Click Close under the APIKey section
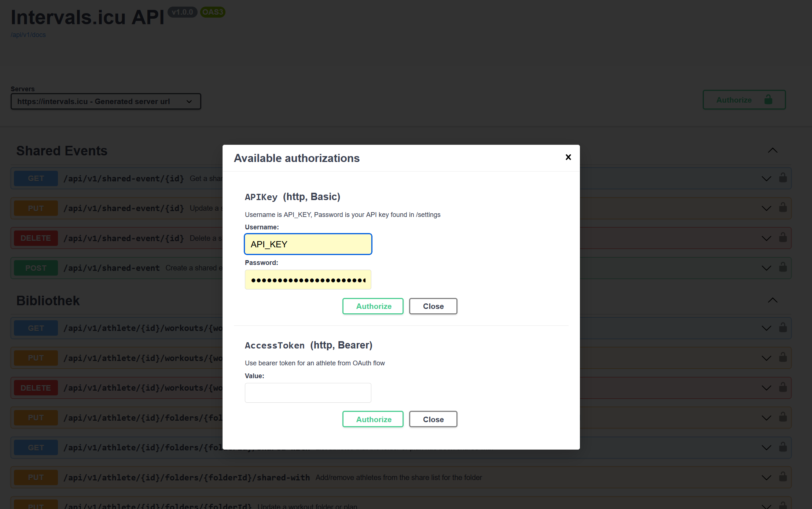 433,306
